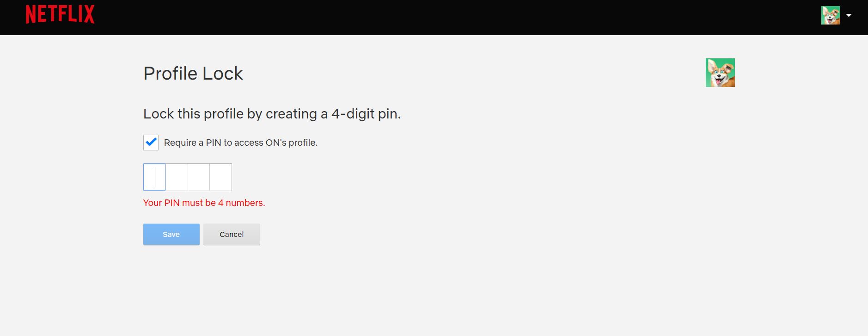Click an empty area of the black header bar

click(416, 18)
